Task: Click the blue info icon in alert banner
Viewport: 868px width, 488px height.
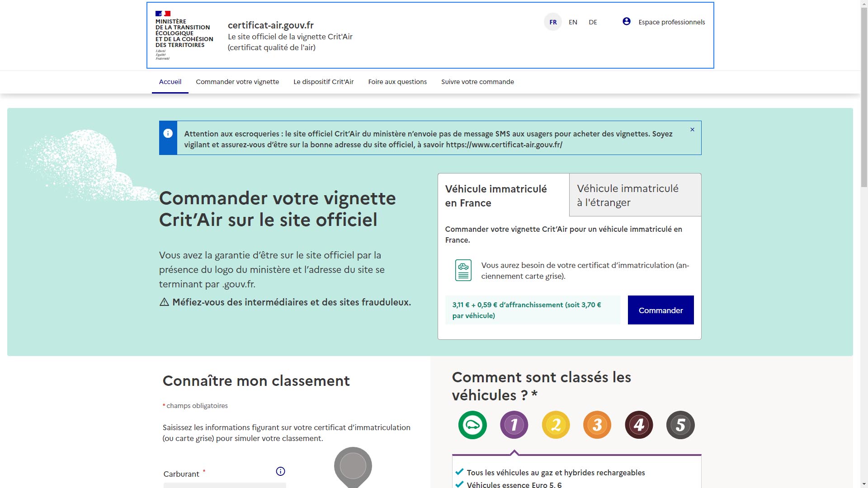Action: tap(168, 133)
